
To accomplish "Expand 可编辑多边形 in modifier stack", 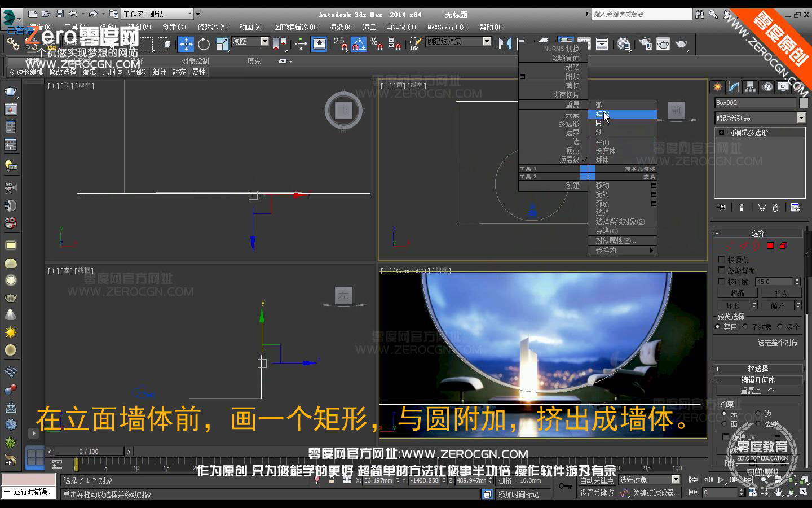I will click(721, 133).
